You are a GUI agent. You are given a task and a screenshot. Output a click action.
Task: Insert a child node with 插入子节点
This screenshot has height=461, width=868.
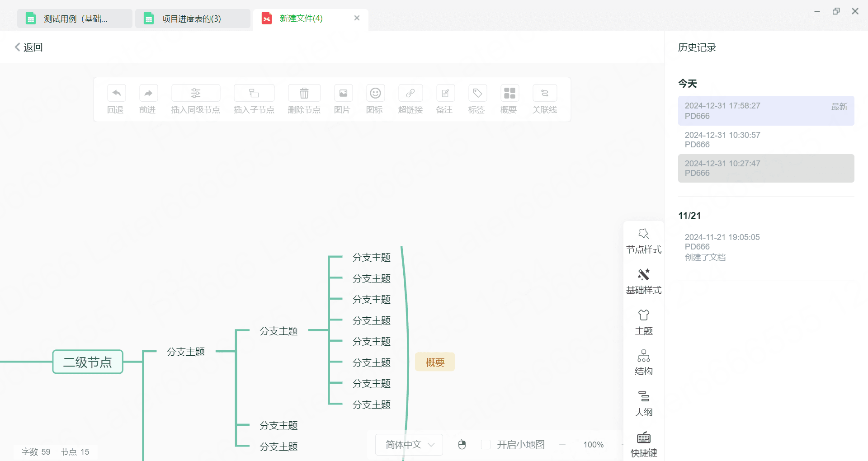point(254,93)
